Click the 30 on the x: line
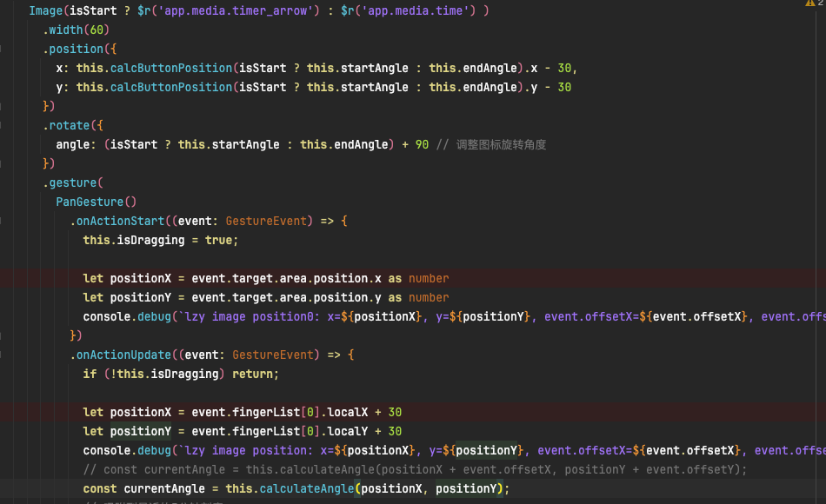Screen dimensions: 826x504 coord(564,68)
